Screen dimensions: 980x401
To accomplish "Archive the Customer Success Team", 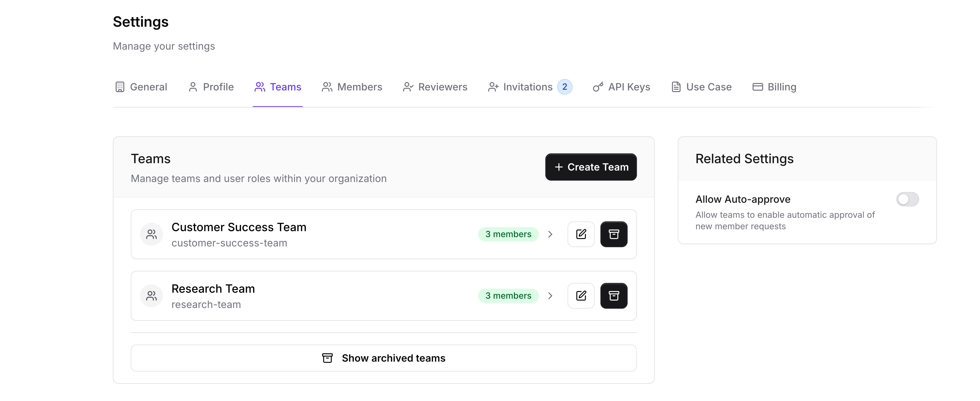I will pyautogui.click(x=614, y=234).
